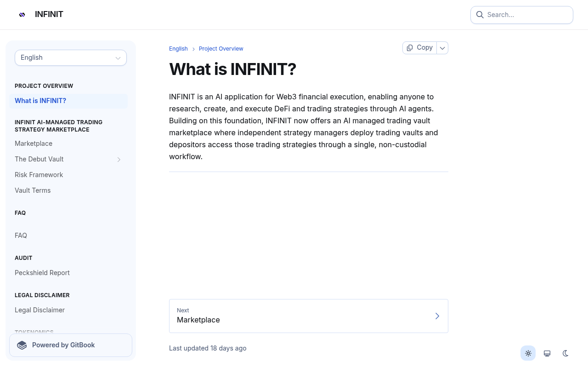Viewport: 588px width, 368px height.
Task: Click the Powered by GitBook button
Action: [71, 345]
